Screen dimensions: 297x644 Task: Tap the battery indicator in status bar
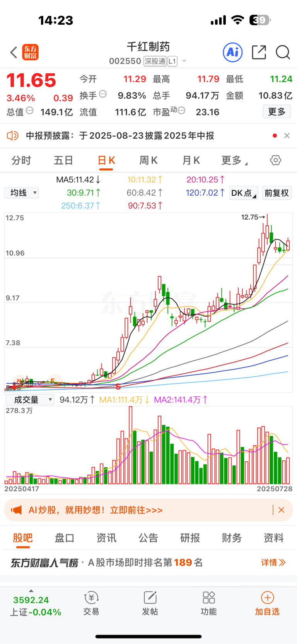260,20
